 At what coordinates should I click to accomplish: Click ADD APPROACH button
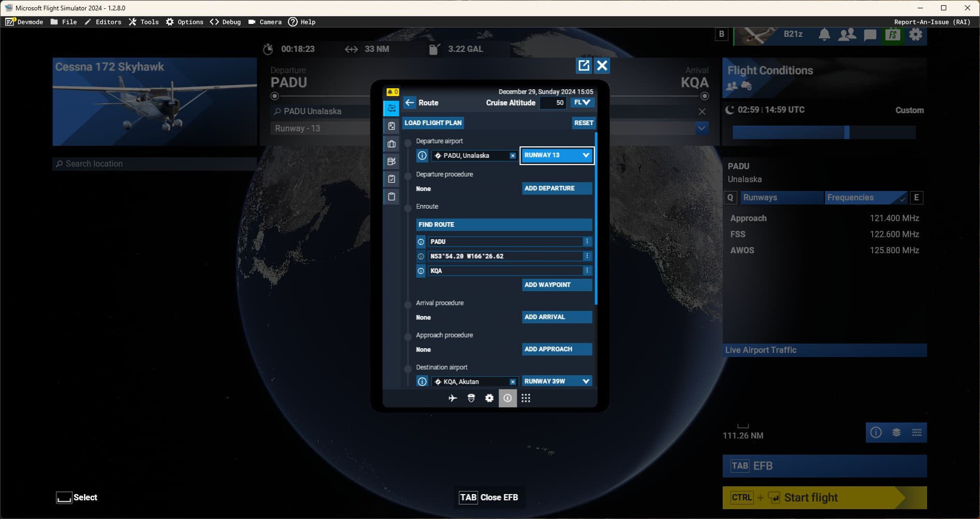(557, 349)
